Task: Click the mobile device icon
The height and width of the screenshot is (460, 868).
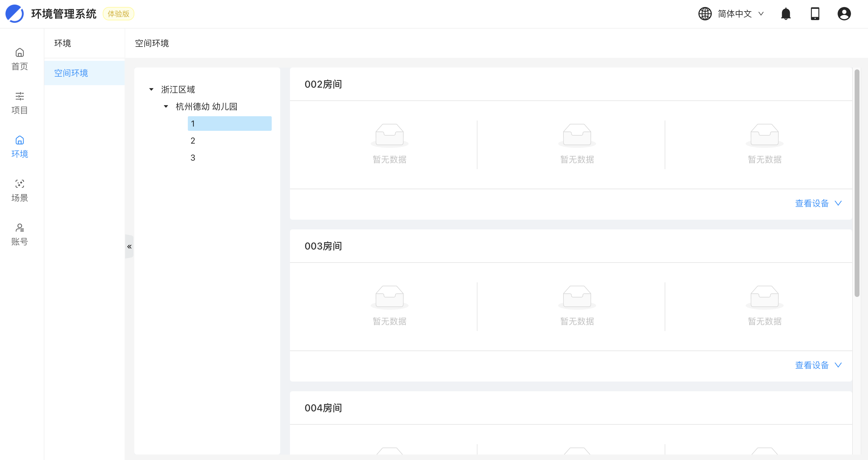Action: (x=815, y=14)
